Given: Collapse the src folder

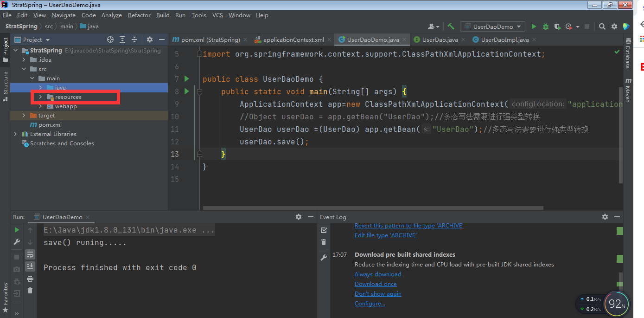Looking at the screenshot, I should [24, 69].
